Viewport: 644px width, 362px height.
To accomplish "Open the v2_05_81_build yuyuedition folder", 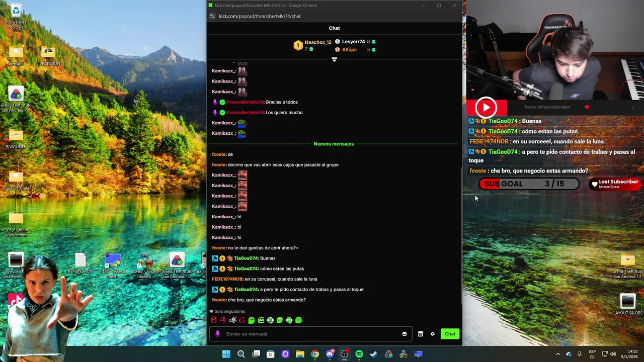I will pyautogui.click(x=16, y=224).
